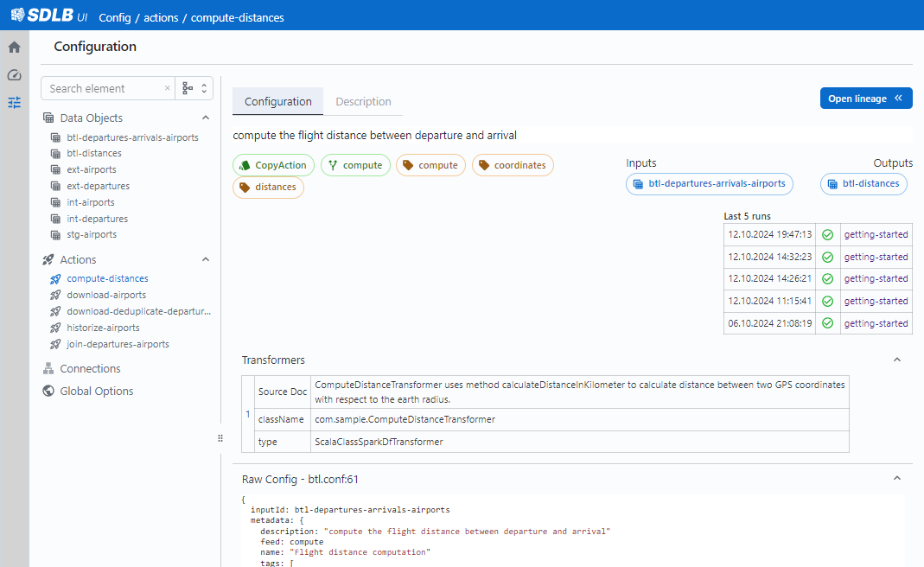Viewport: 924px width, 567px height.
Task: Click the success status icon for 19:47:13 run
Action: 827,234
